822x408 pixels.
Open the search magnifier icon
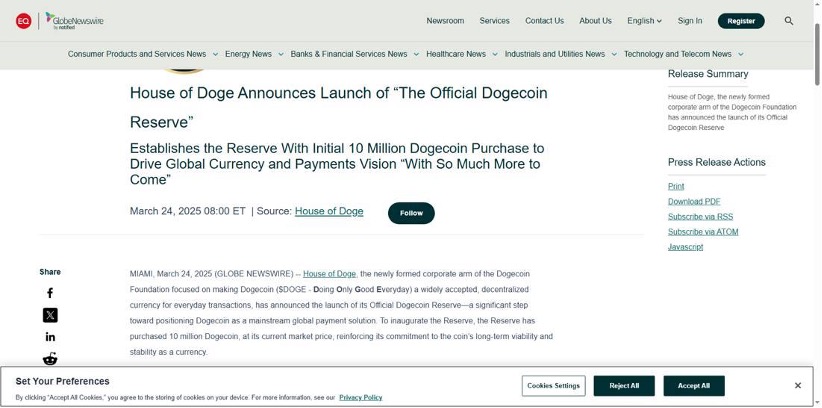(788, 21)
